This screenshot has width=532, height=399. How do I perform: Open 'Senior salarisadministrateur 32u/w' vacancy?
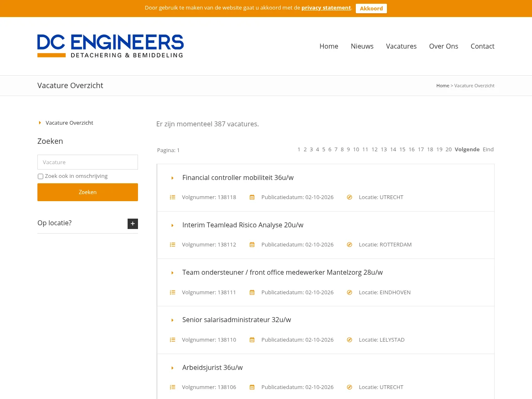[x=236, y=320]
